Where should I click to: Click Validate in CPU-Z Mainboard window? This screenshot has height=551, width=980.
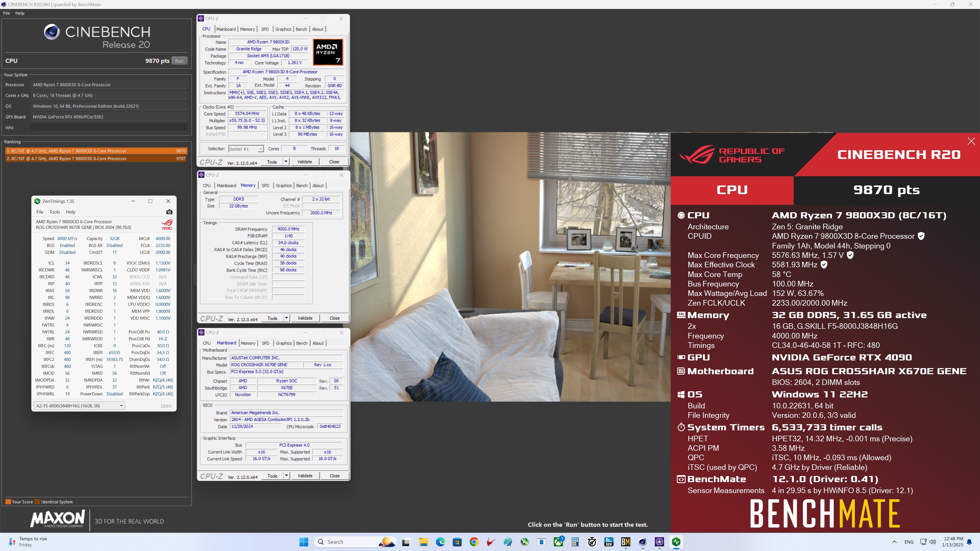(305, 476)
